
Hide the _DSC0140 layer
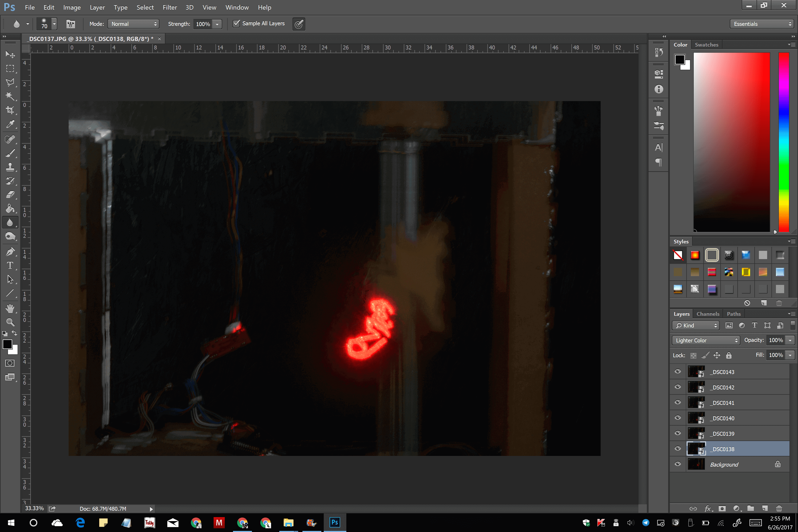coord(678,418)
